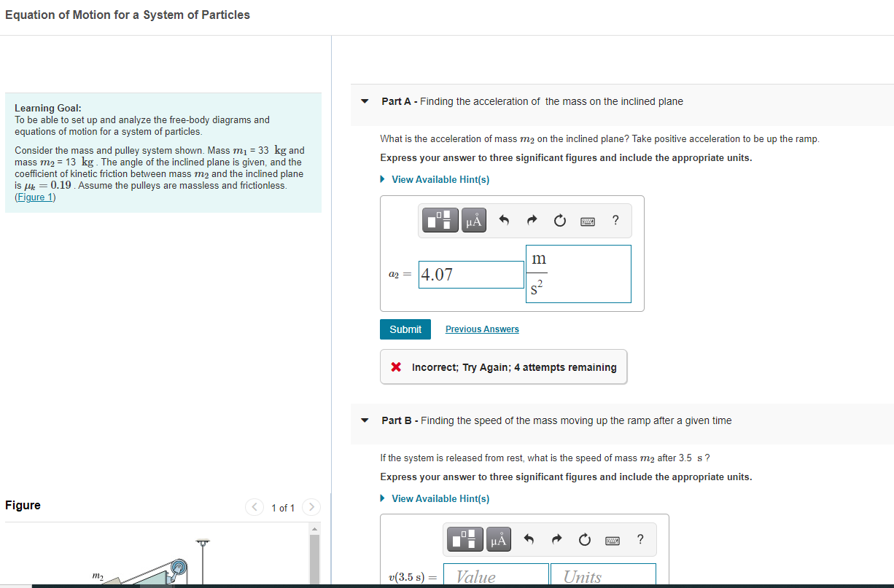Open the Previous Answers link
Image resolution: width=894 pixels, height=588 pixels.
[x=482, y=329]
